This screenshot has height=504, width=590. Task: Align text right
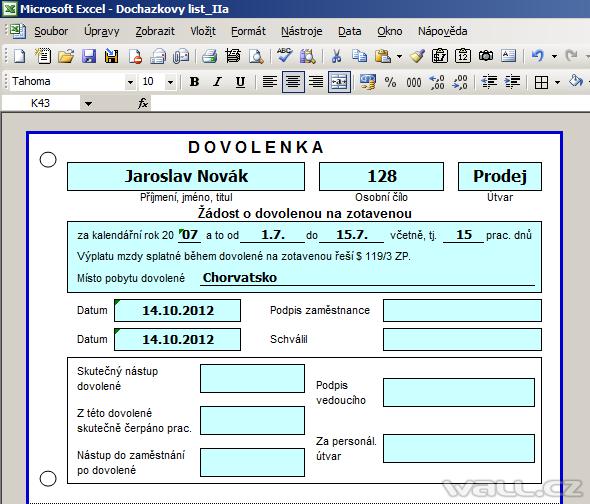(x=316, y=82)
